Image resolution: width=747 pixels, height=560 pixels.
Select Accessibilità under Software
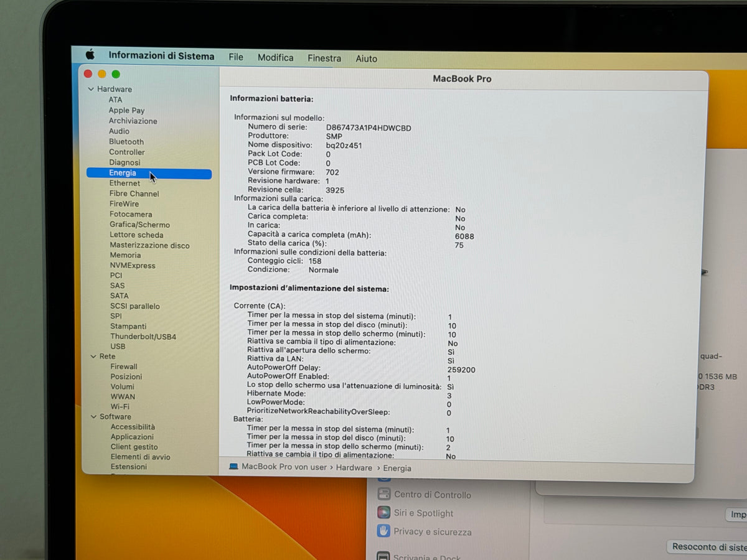(133, 427)
